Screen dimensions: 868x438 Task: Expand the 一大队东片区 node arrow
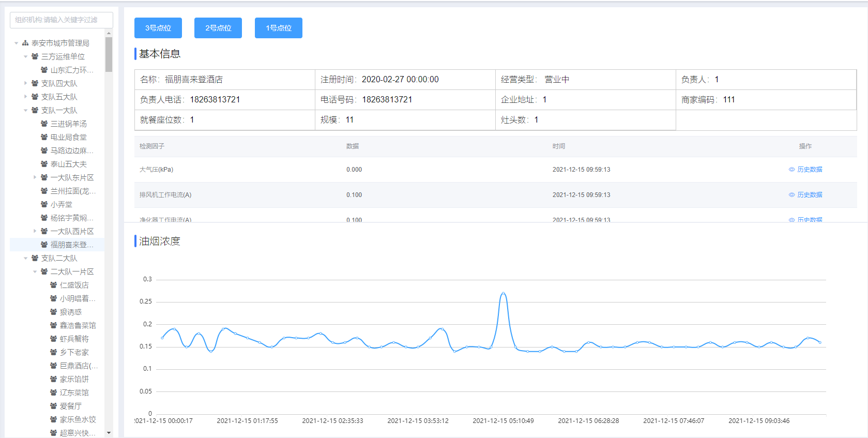point(35,177)
